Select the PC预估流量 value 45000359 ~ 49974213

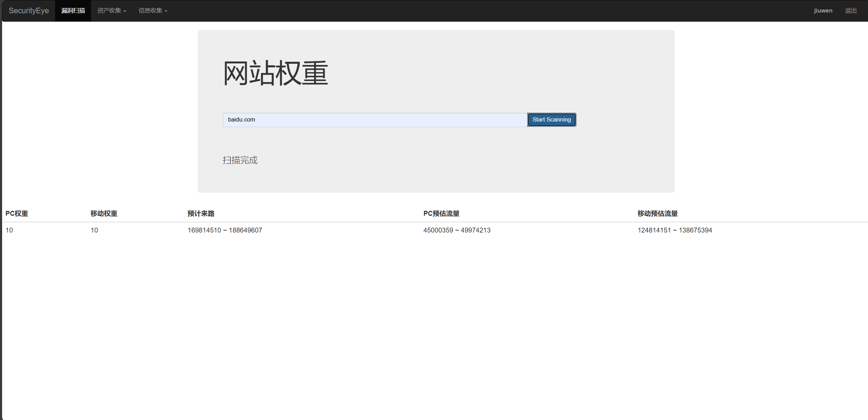pos(457,230)
